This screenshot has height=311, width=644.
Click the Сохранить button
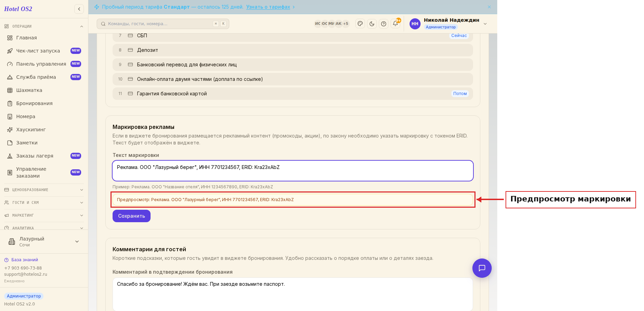[132, 216]
